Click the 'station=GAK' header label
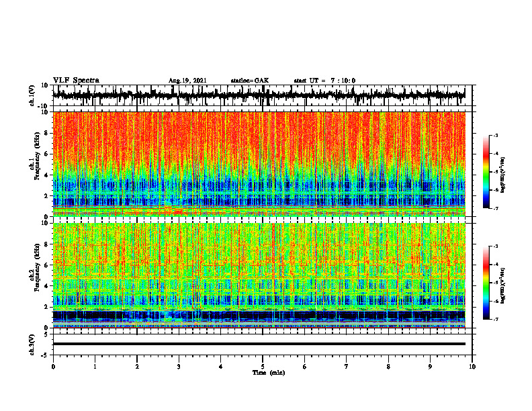This screenshot has width=532, height=411. click(x=250, y=81)
